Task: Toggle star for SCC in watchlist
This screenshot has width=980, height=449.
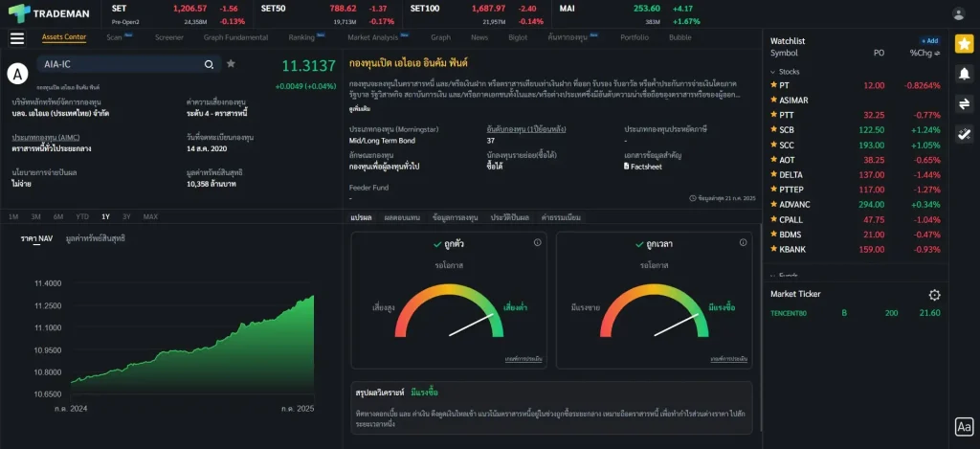Action: click(x=773, y=146)
